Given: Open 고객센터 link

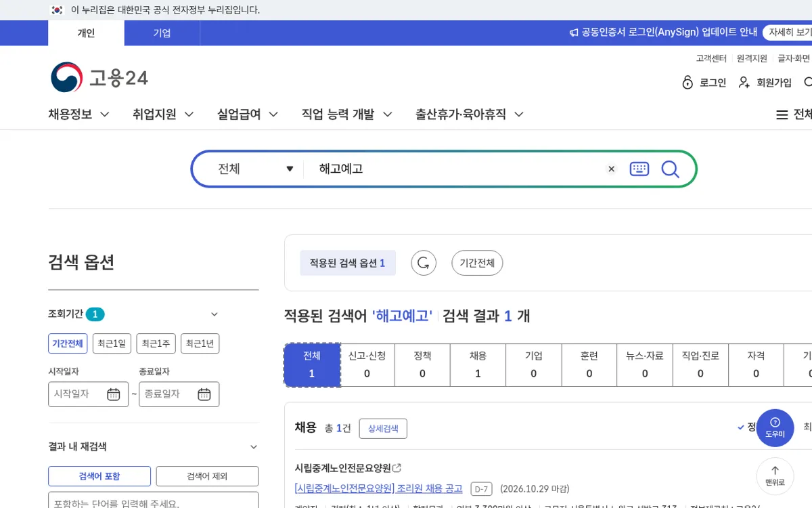Looking at the screenshot, I should tap(711, 58).
